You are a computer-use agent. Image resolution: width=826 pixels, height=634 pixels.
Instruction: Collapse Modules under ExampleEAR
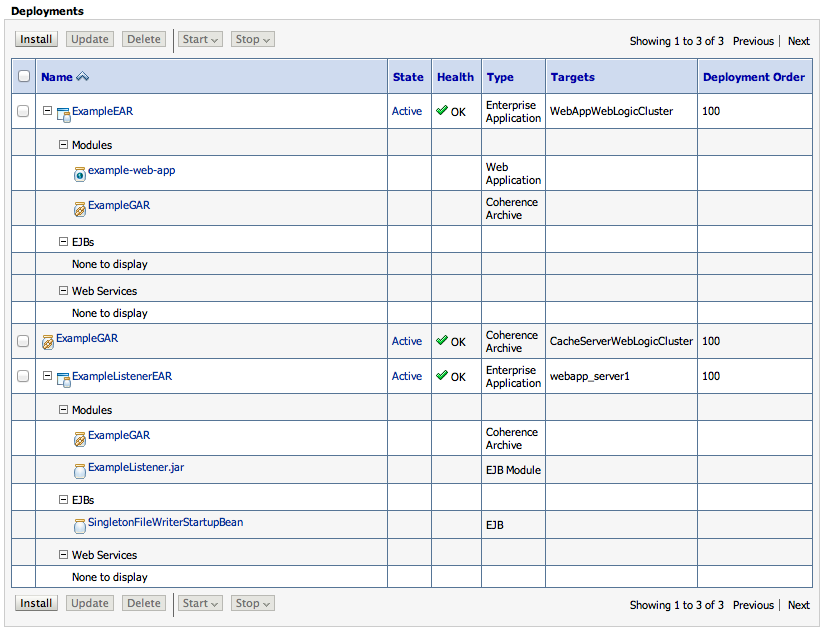(63, 144)
